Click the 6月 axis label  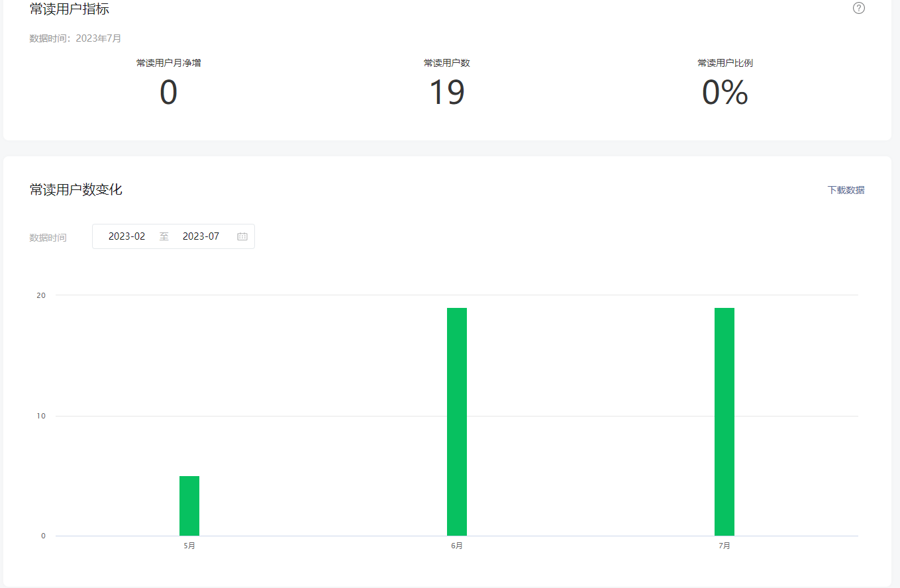tap(457, 546)
